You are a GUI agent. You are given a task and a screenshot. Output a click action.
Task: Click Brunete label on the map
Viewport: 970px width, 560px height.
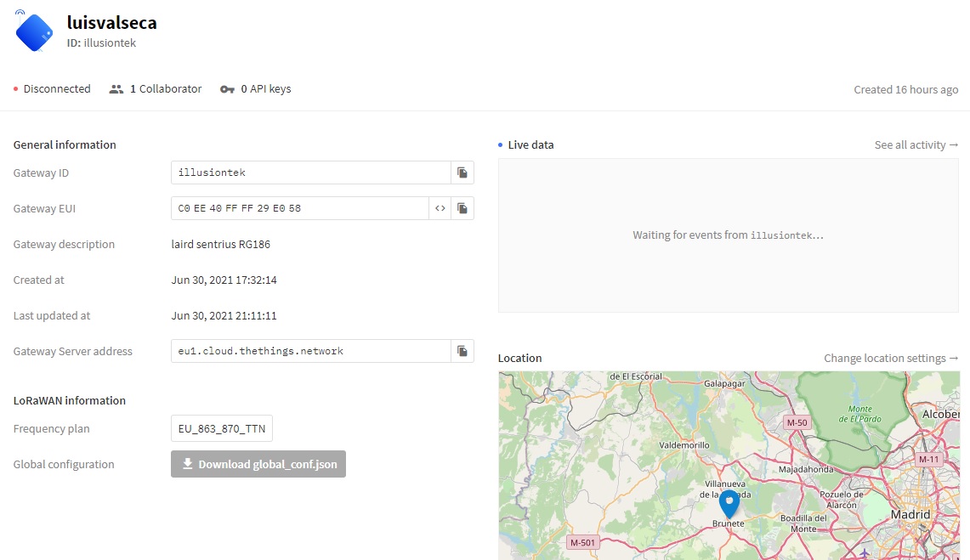728,523
